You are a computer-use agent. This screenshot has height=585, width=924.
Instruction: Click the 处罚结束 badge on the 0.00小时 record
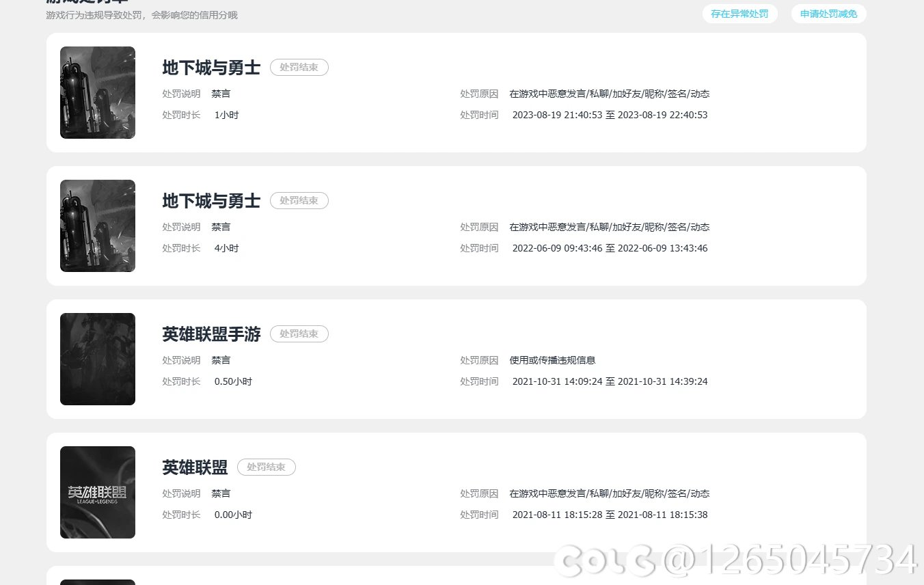click(267, 467)
